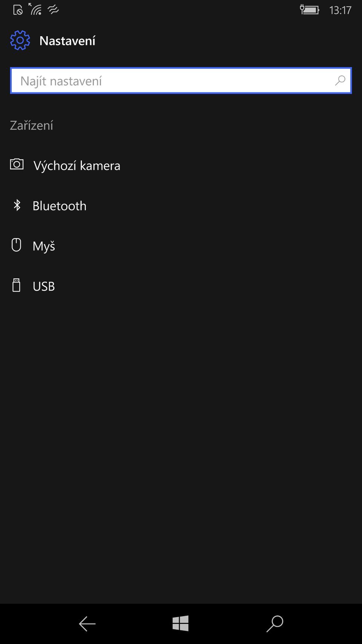Click the blue Settings gear icon
362x644 pixels.
tap(20, 40)
